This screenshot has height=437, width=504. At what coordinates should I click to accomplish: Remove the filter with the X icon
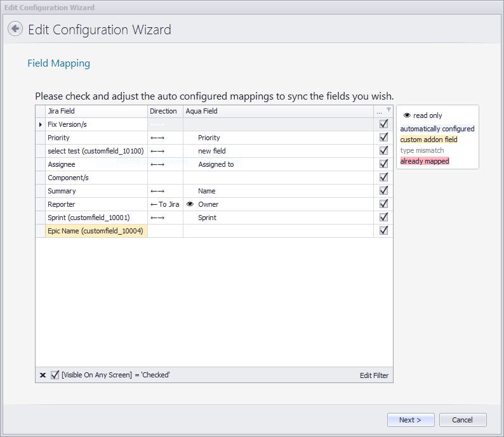(x=43, y=375)
